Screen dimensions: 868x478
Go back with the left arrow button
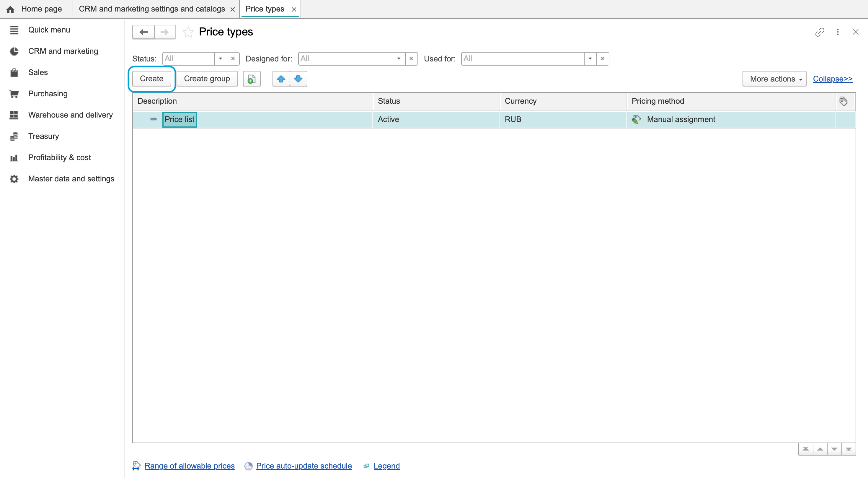point(143,32)
